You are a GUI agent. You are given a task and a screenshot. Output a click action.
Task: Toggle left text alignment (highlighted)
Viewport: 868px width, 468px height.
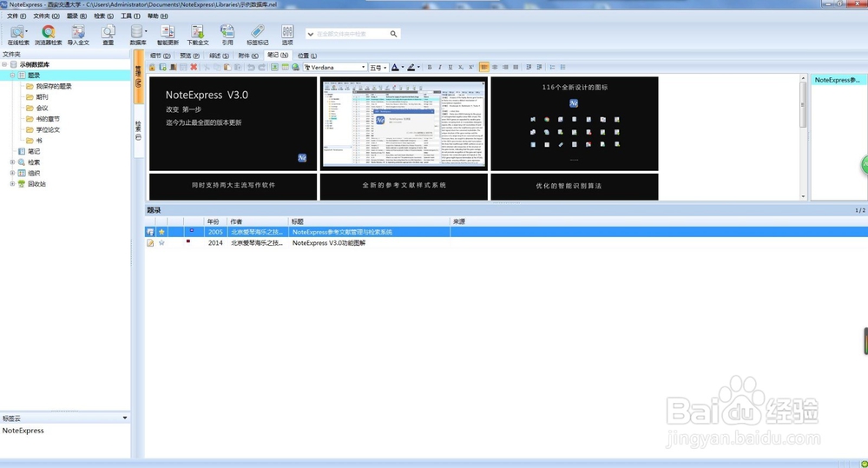coord(483,67)
